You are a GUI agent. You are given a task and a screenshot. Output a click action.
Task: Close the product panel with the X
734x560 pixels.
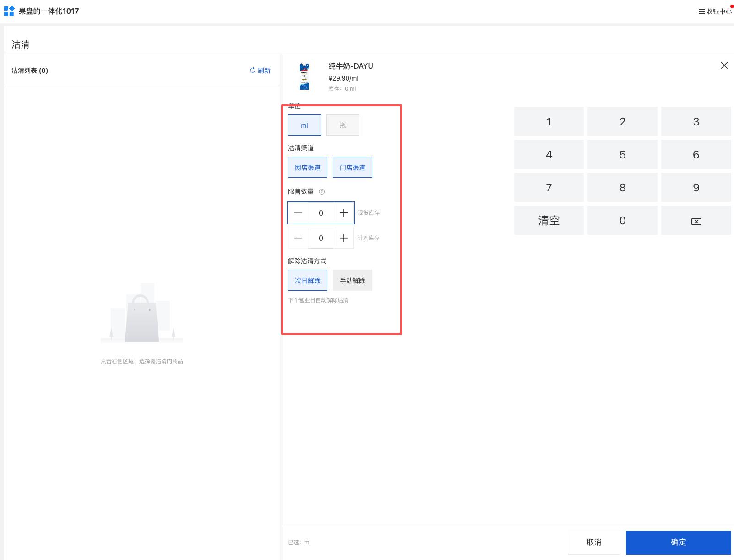click(724, 65)
